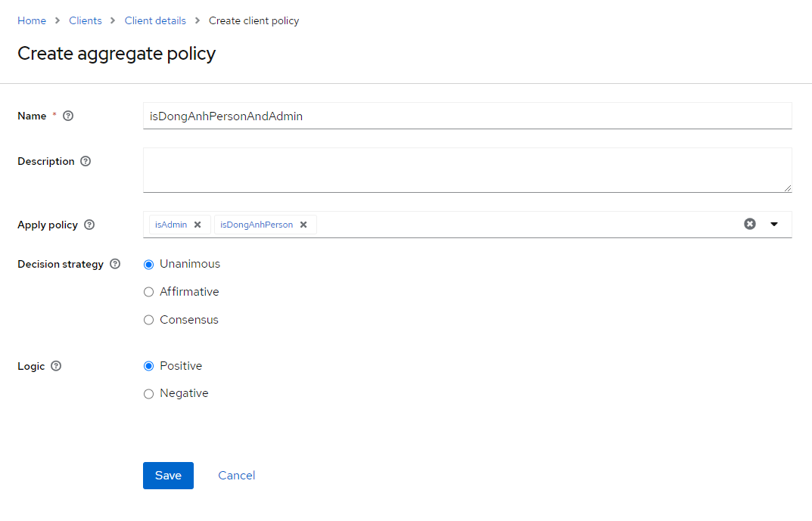
Task: Expand the Apply policy dropdown arrow
Action: click(773, 224)
